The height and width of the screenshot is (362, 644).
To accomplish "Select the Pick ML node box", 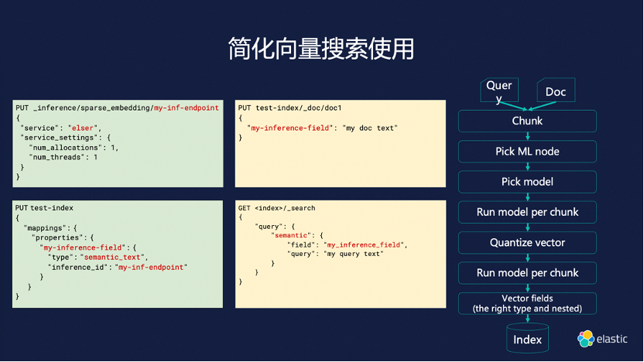I will (x=527, y=152).
